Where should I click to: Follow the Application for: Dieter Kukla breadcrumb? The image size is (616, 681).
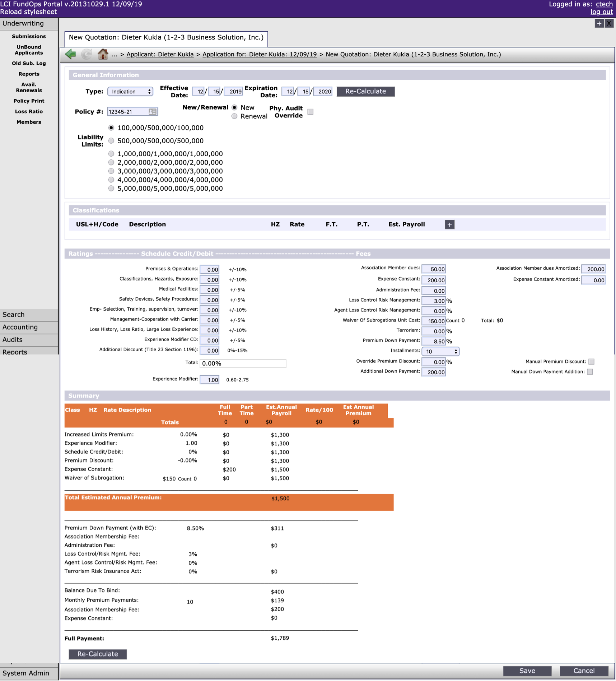click(x=260, y=54)
